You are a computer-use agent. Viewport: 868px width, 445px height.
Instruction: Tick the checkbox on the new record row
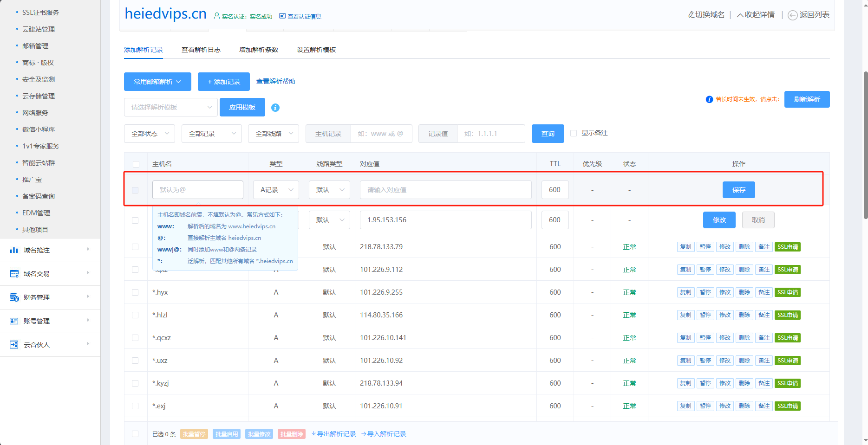[135, 190]
